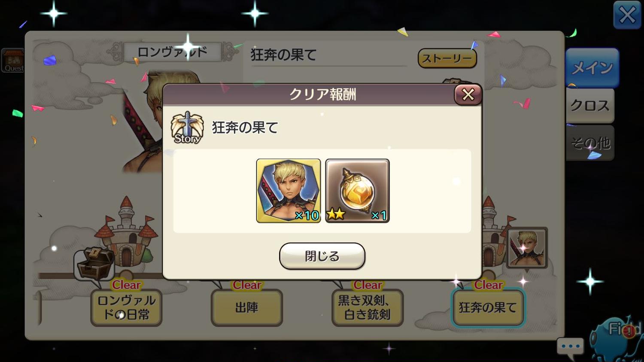The width and height of the screenshot is (644, 362).
Task: Switch to the メイン tab
Action: coord(592,67)
